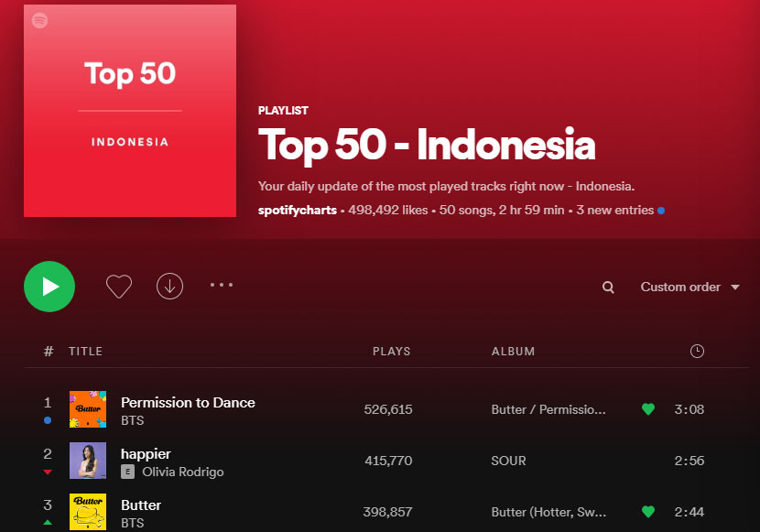This screenshot has width=760, height=532.
Task: Sort by the TITLE column header
Action: (85, 352)
